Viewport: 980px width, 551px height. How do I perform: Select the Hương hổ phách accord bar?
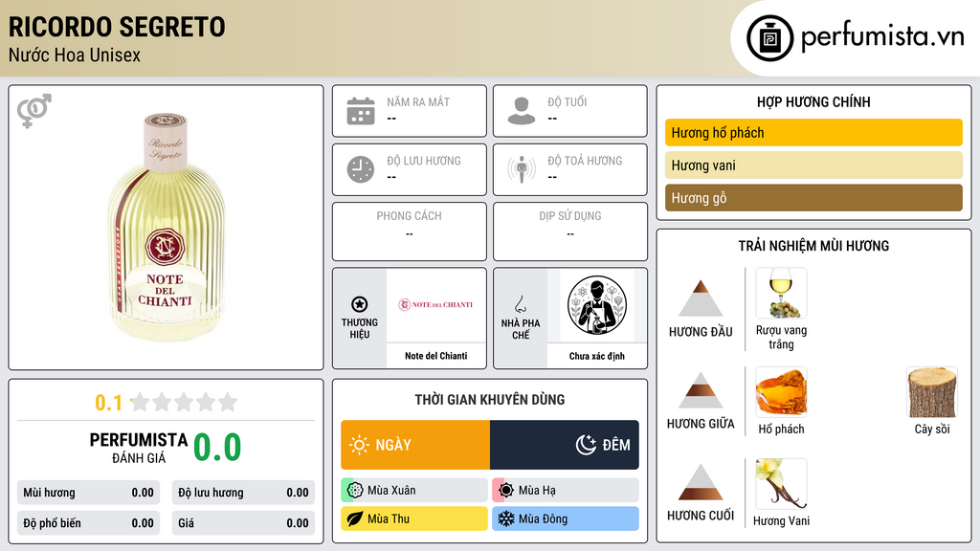point(813,132)
